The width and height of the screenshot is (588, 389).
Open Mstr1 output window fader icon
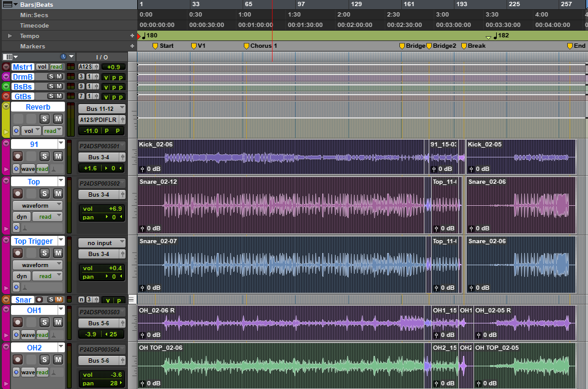click(97, 67)
